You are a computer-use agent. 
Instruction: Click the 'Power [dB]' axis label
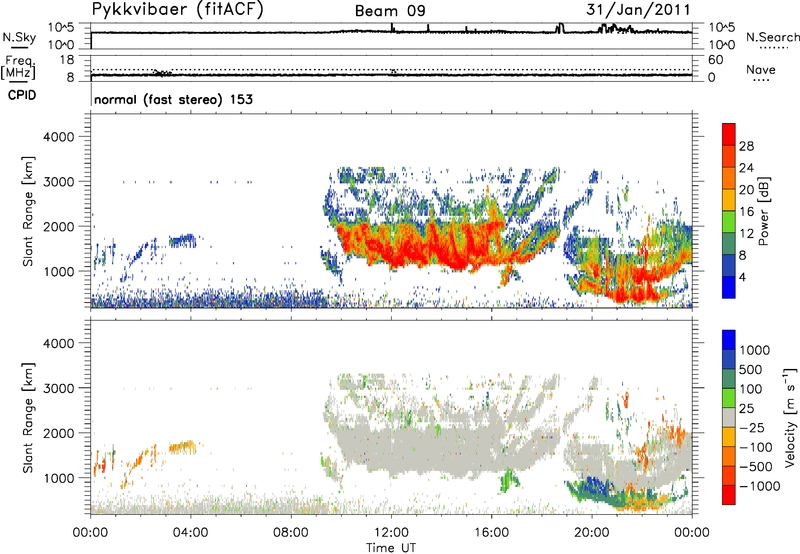click(763, 211)
